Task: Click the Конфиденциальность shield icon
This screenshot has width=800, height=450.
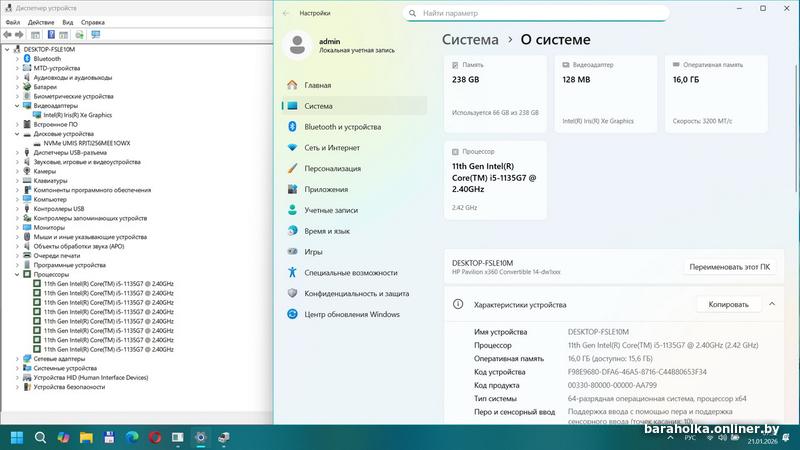Action: tap(292, 293)
